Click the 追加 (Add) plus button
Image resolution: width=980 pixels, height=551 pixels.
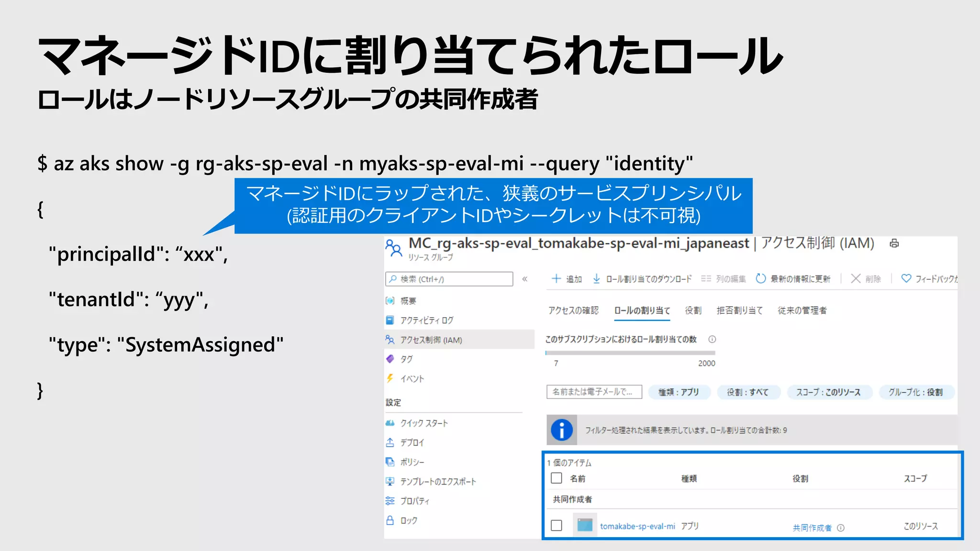(567, 279)
